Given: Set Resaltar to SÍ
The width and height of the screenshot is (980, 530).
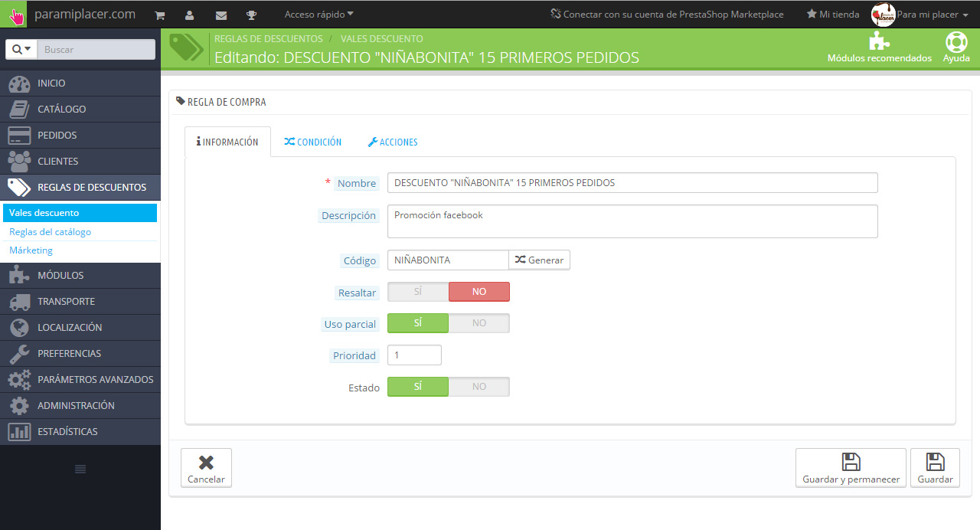Looking at the screenshot, I should coord(418,292).
